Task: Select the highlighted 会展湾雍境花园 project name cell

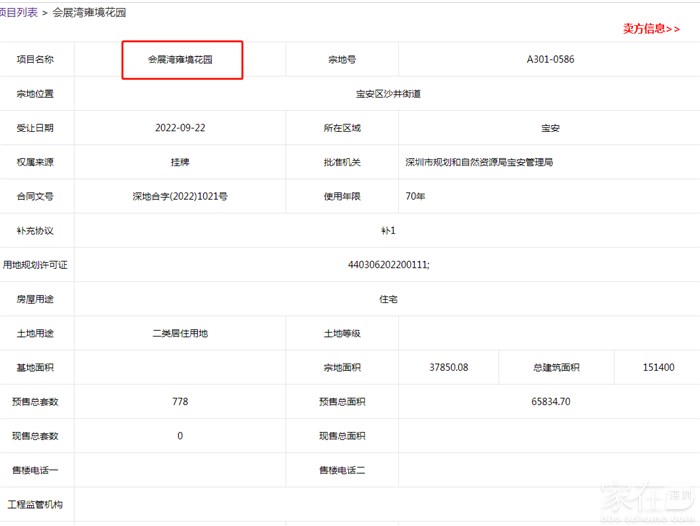Action: (181, 60)
